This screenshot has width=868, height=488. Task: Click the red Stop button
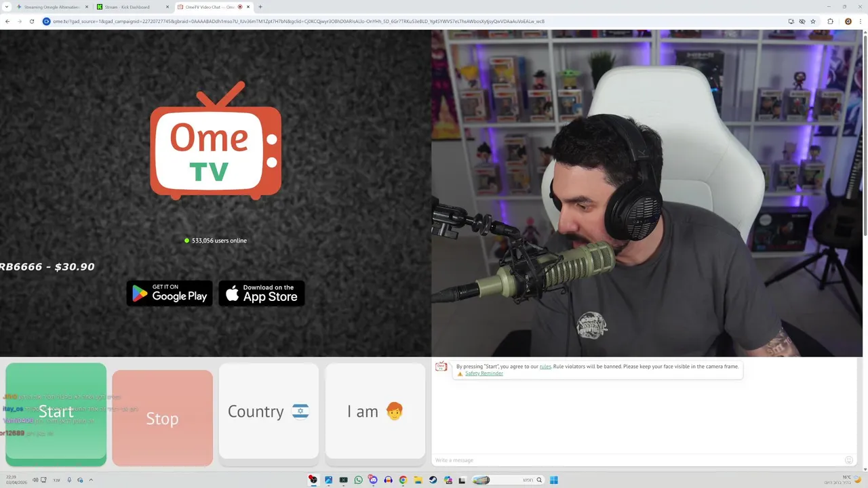tap(162, 418)
